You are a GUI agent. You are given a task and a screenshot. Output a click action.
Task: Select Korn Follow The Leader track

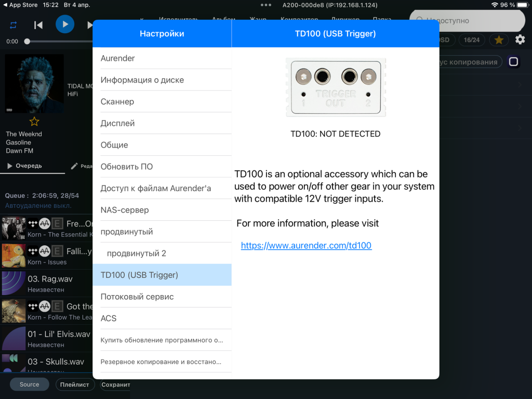46,311
